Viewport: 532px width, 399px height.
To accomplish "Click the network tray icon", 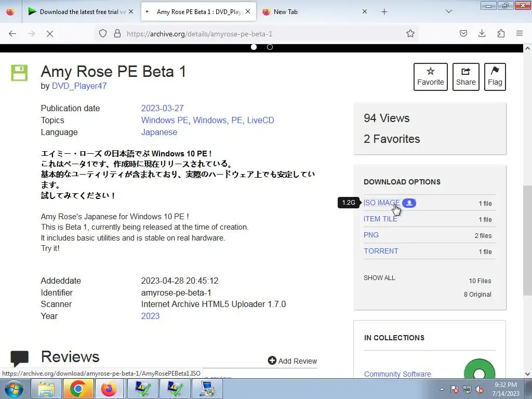I will pyautogui.click(x=467, y=389).
